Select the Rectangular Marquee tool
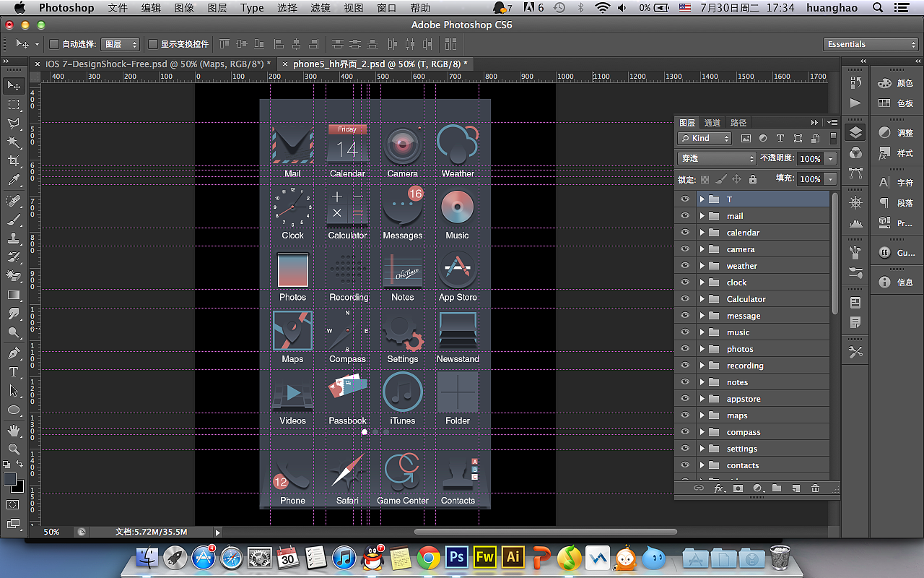 coord(14,105)
